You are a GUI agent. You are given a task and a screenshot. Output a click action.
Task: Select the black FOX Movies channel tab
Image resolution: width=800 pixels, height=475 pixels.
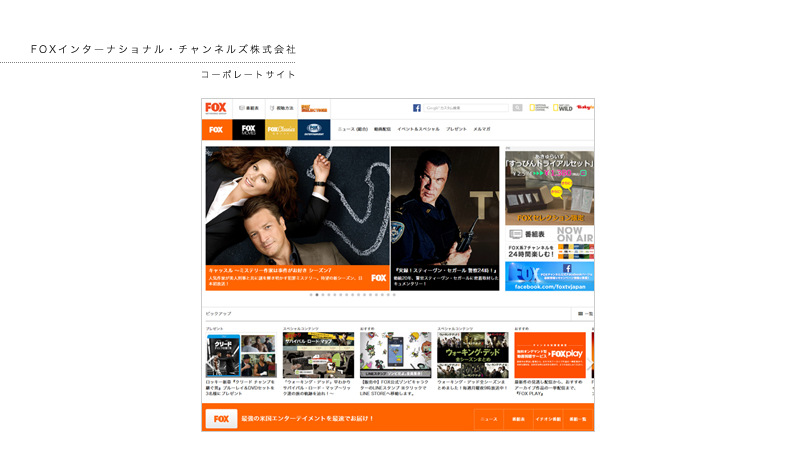(x=248, y=130)
